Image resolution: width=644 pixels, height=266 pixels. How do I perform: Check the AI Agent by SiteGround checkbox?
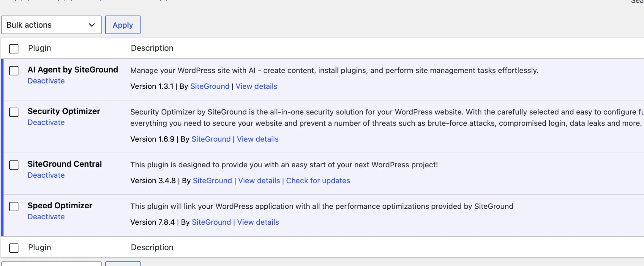point(14,71)
